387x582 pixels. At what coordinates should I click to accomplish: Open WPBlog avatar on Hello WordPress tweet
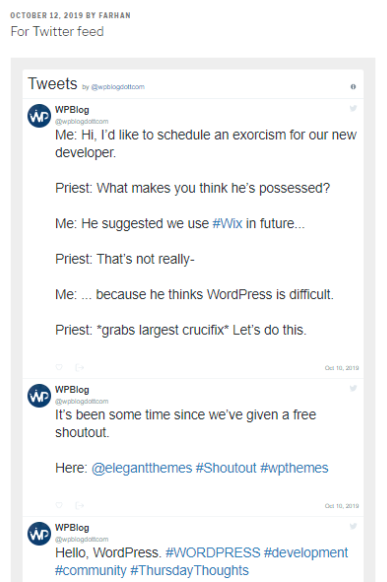39,534
